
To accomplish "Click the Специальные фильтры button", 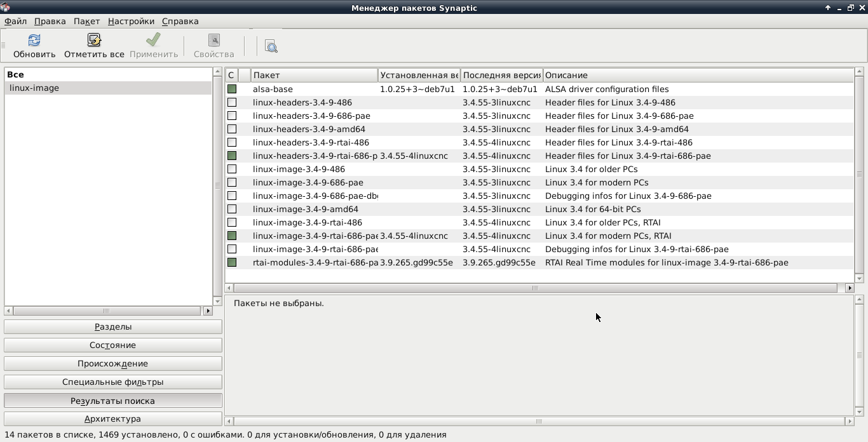I will pos(113,382).
